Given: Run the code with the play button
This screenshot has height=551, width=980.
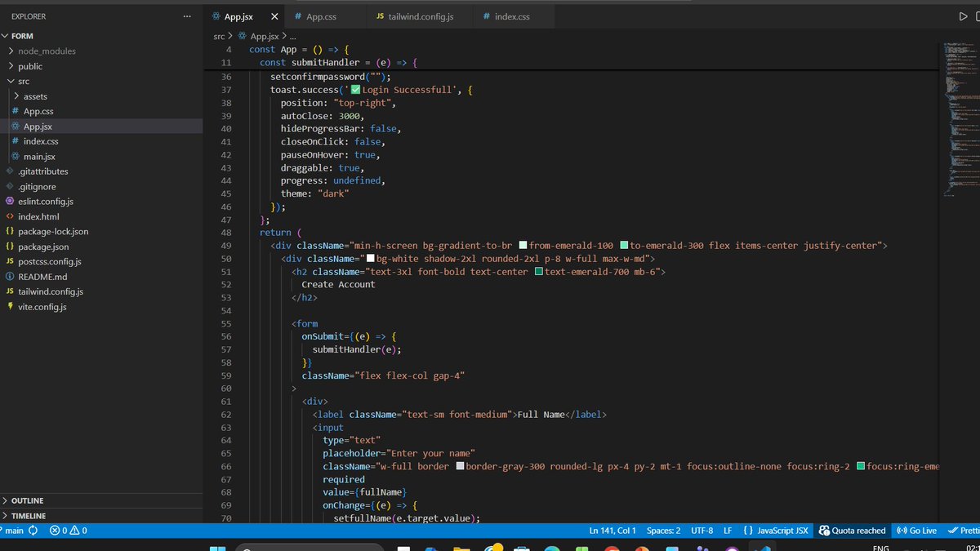Looking at the screenshot, I should (963, 16).
